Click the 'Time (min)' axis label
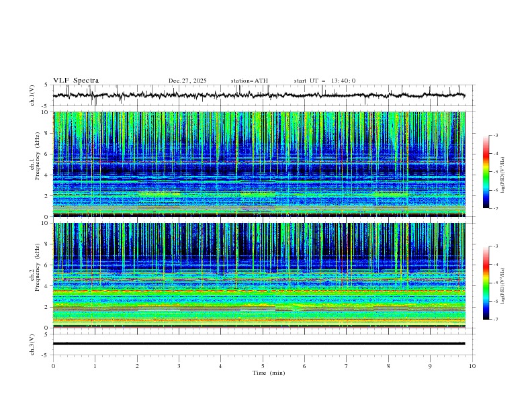The image size is (532, 411). coord(269,373)
